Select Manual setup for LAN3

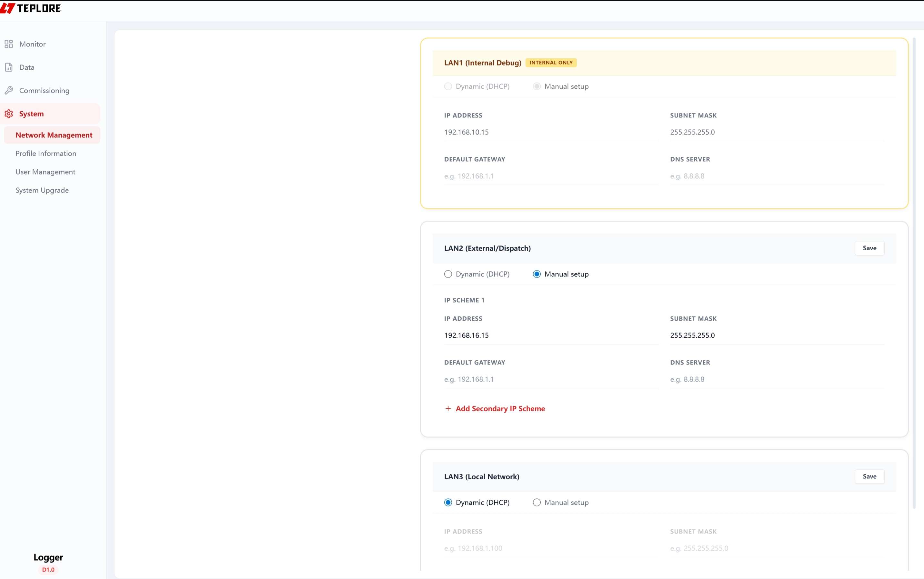(537, 503)
